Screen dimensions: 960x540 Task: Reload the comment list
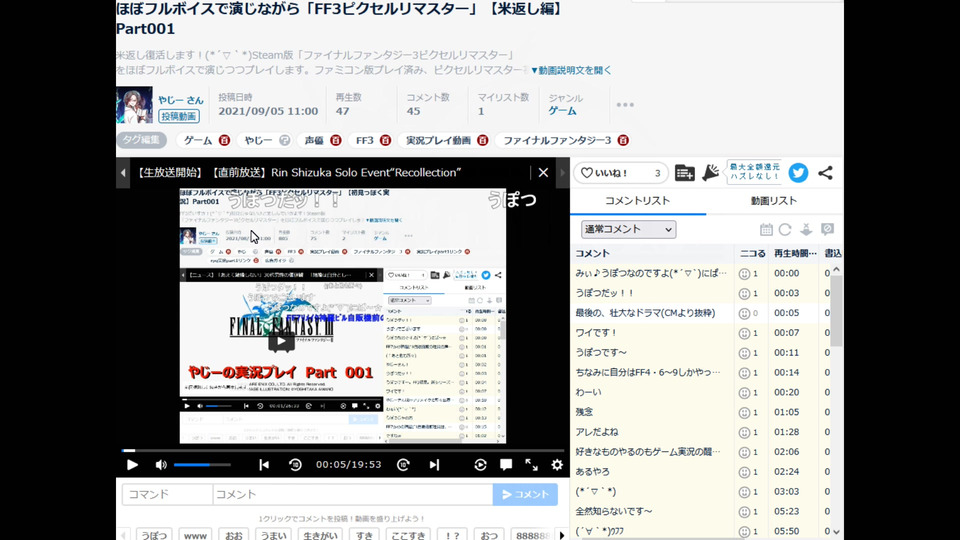tap(785, 230)
